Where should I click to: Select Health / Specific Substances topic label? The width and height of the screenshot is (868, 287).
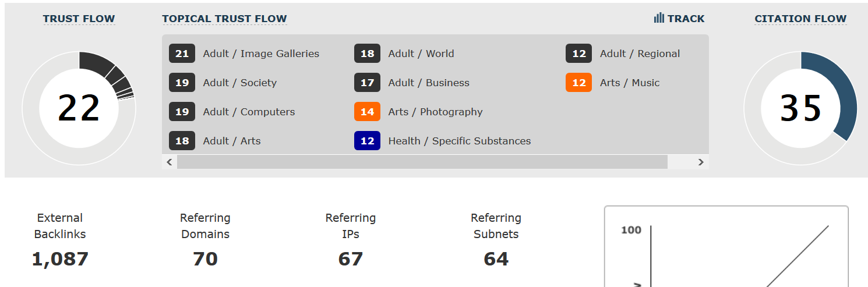(x=459, y=141)
